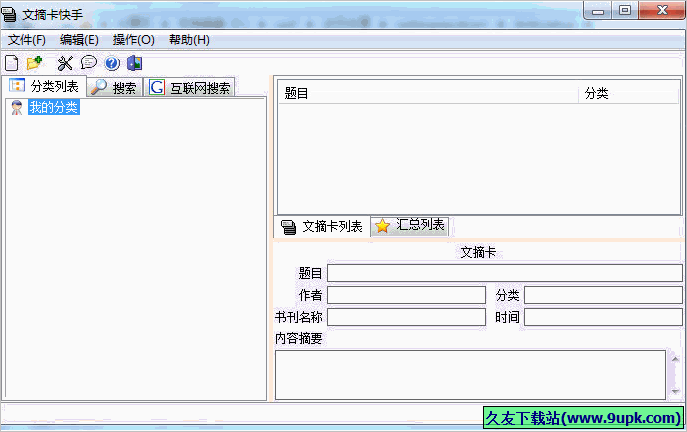This screenshot has height=432, width=687.
Task: Click the 书刊名称 input field
Action: (407, 317)
